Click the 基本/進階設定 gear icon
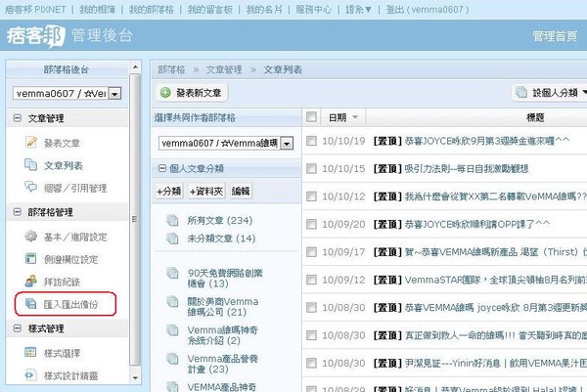 [30, 237]
